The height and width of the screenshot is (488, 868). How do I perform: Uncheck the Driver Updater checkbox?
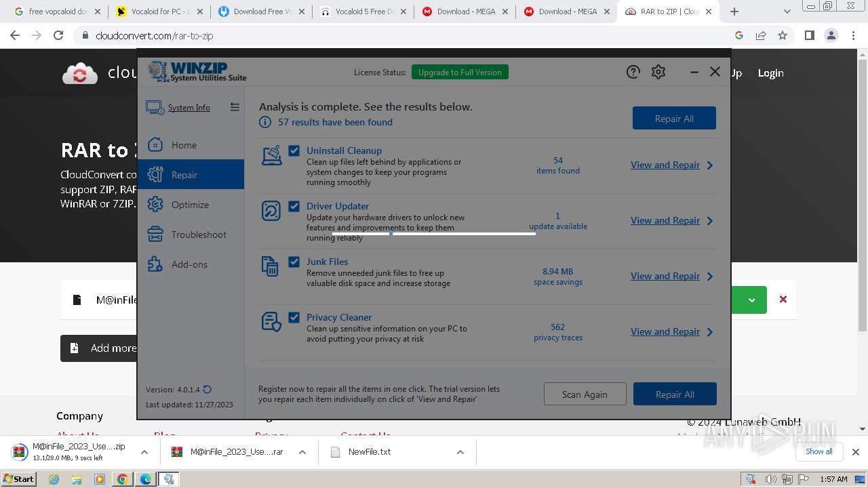coord(294,206)
